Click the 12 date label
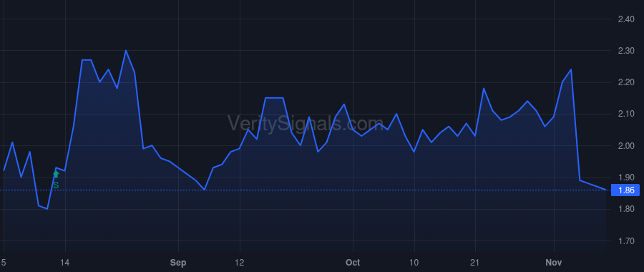 click(240, 263)
